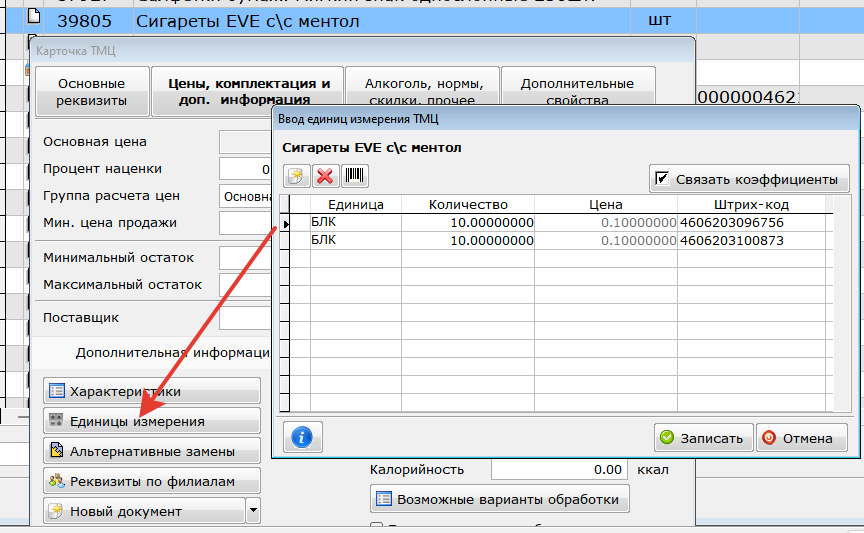Edit Минимальный остаток field
Screen dimensions: 864x533
245,258
